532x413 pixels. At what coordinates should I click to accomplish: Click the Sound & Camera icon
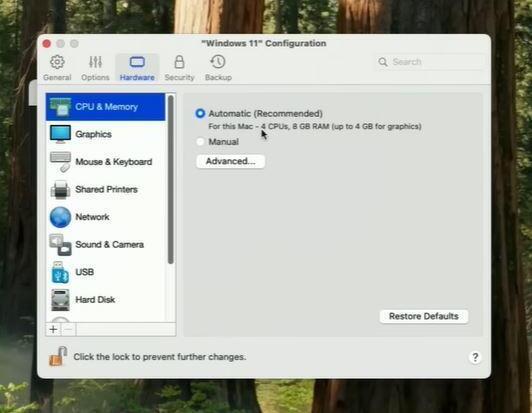[60, 245]
